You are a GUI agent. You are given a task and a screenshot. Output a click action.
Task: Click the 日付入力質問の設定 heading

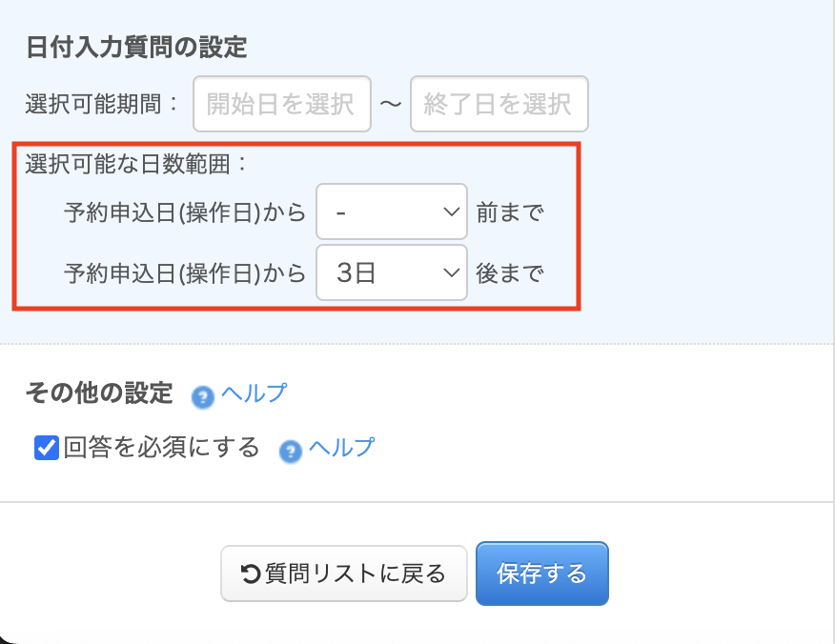pos(137,46)
